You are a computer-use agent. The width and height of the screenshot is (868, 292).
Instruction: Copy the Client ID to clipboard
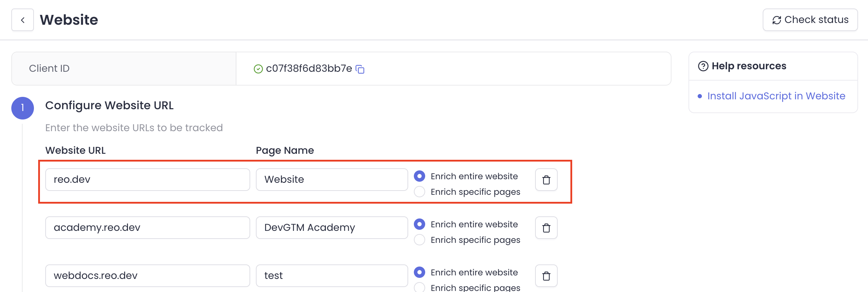(360, 69)
